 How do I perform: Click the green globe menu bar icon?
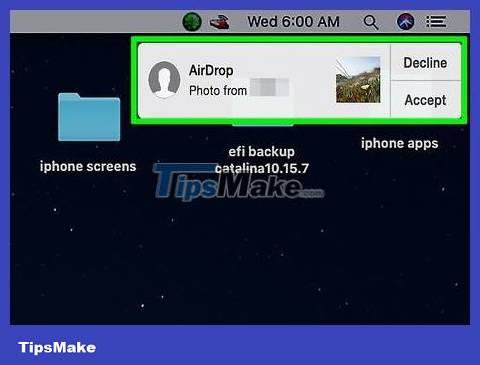click(192, 22)
